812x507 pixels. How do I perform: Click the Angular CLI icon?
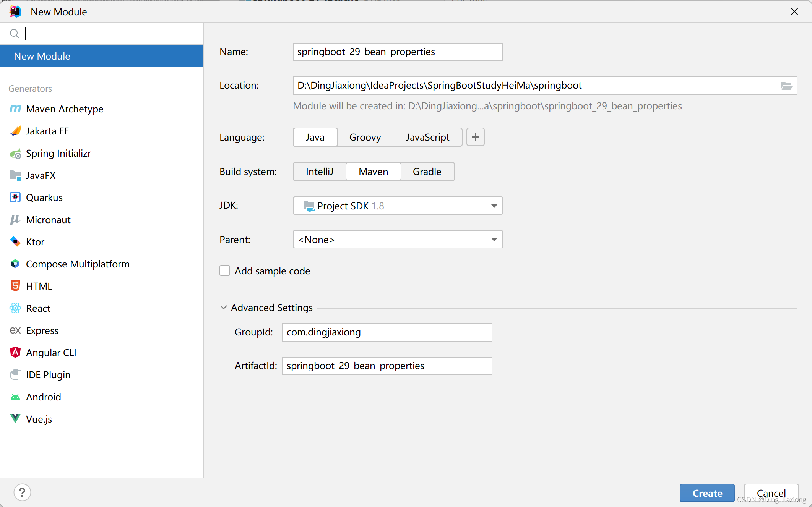(15, 352)
